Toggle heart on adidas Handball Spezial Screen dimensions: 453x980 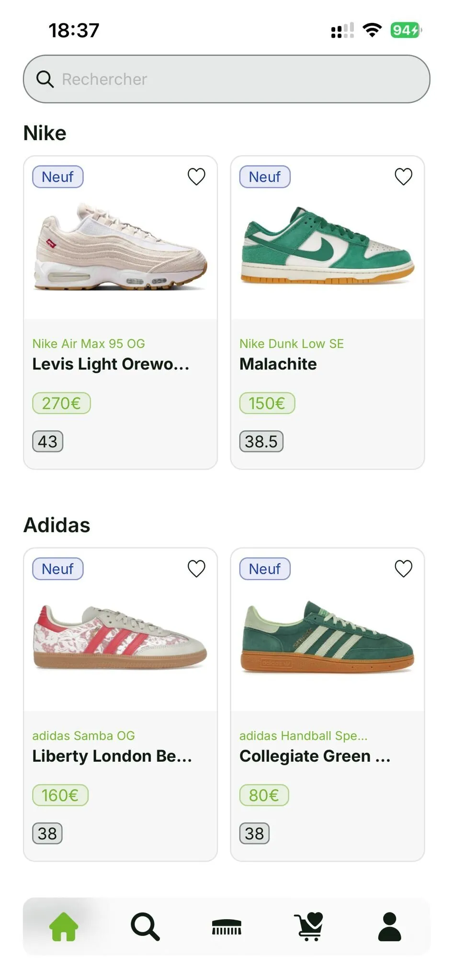coord(403,568)
